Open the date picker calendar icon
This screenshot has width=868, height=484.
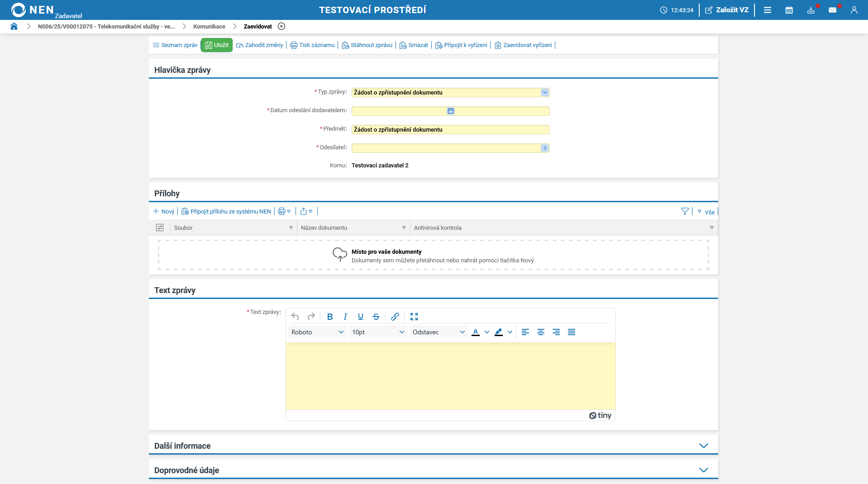(x=450, y=111)
